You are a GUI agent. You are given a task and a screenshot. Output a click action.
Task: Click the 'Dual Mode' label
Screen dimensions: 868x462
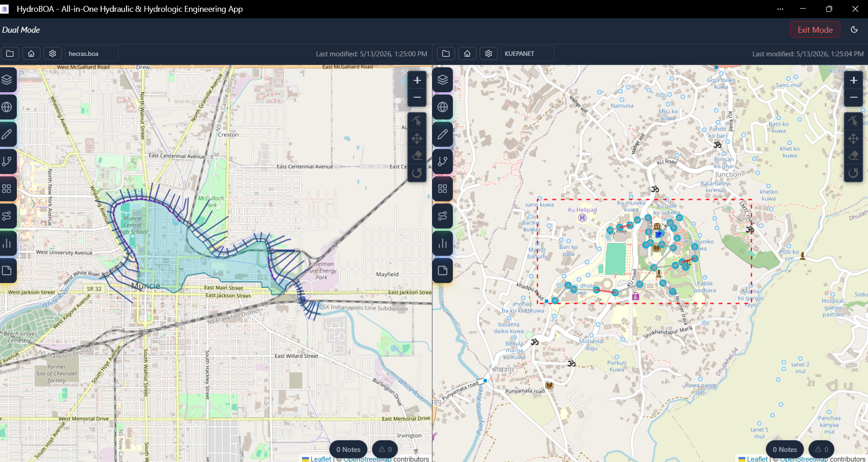(x=21, y=30)
